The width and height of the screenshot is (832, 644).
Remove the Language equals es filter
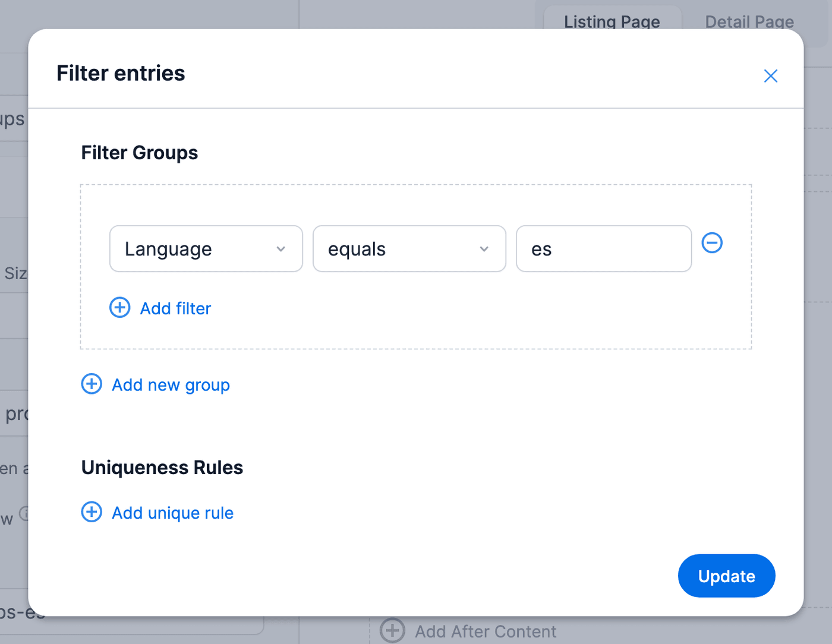[712, 242]
